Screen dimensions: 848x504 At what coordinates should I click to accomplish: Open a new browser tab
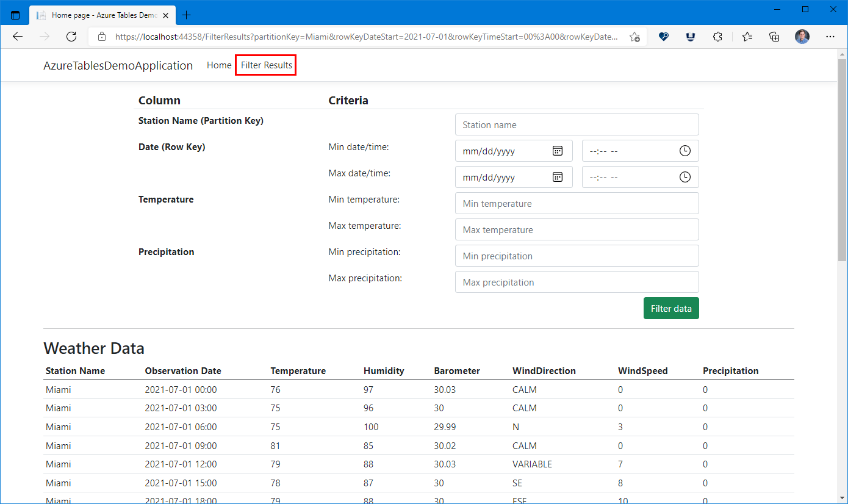click(x=187, y=15)
